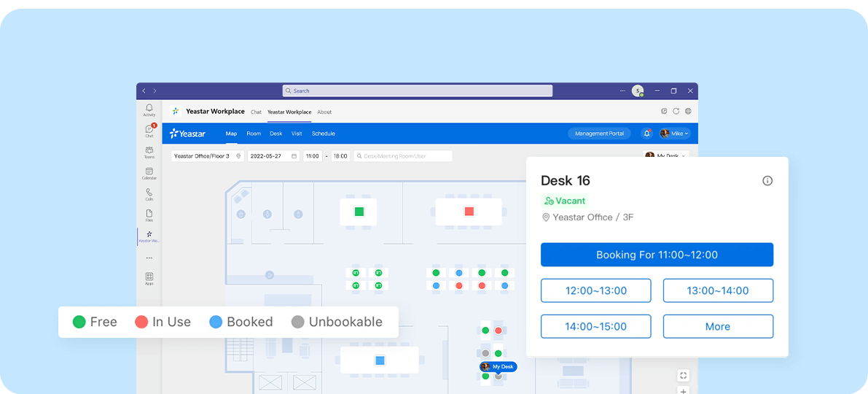Open the About tab
Screen dimensions: 868x394
point(324,112)
